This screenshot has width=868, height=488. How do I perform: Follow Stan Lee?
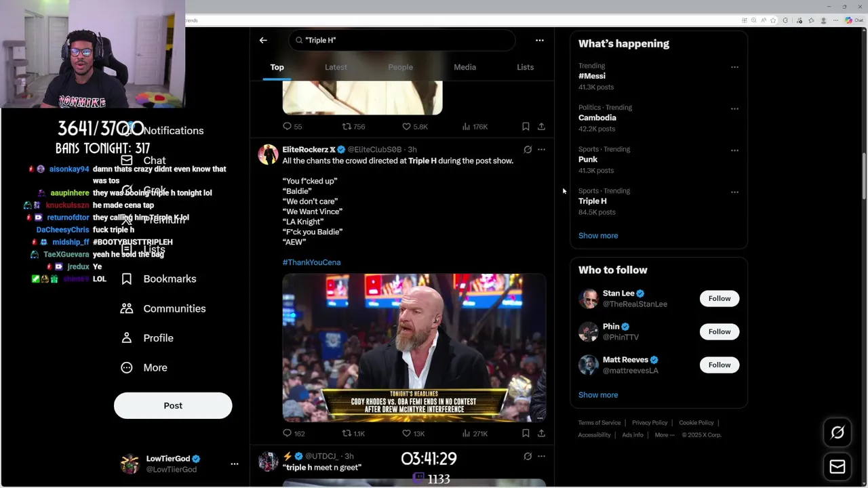pos(719,298)
